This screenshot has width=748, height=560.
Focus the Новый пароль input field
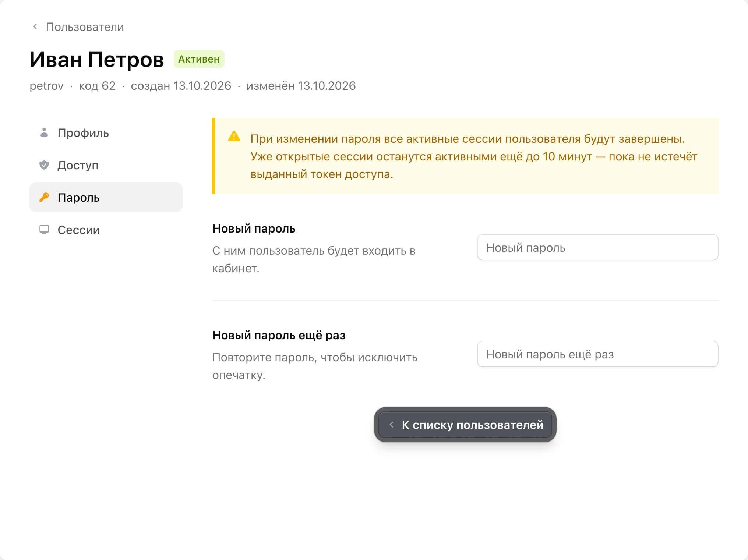(597, 247)
